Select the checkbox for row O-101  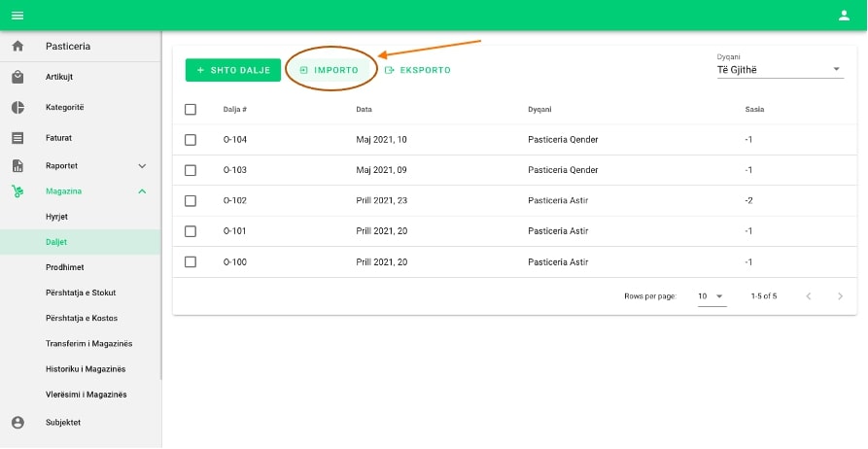point(191,231)
